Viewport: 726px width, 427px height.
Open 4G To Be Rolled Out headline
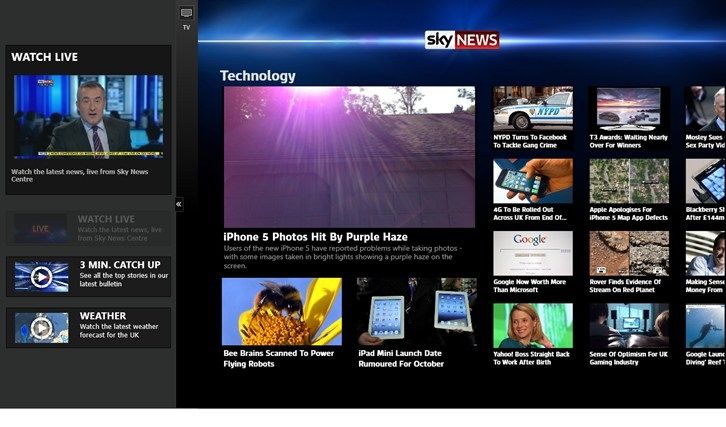click(x=530, y=214)
